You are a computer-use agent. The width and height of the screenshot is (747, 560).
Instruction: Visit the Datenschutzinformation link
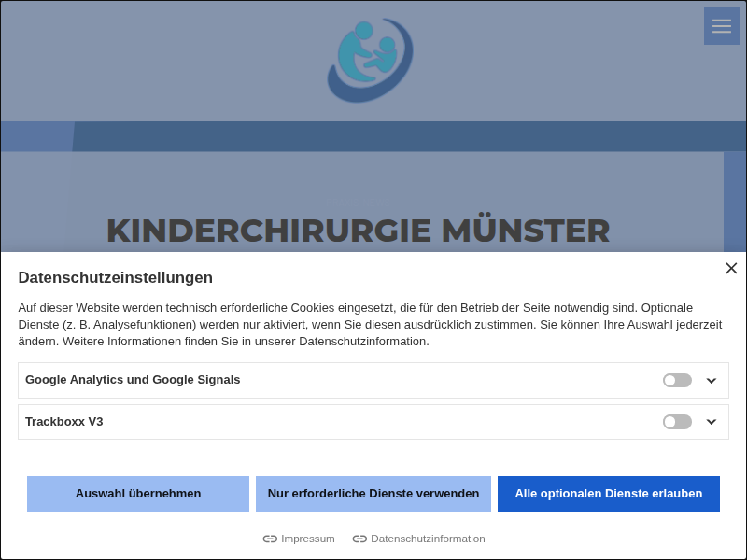428,539
